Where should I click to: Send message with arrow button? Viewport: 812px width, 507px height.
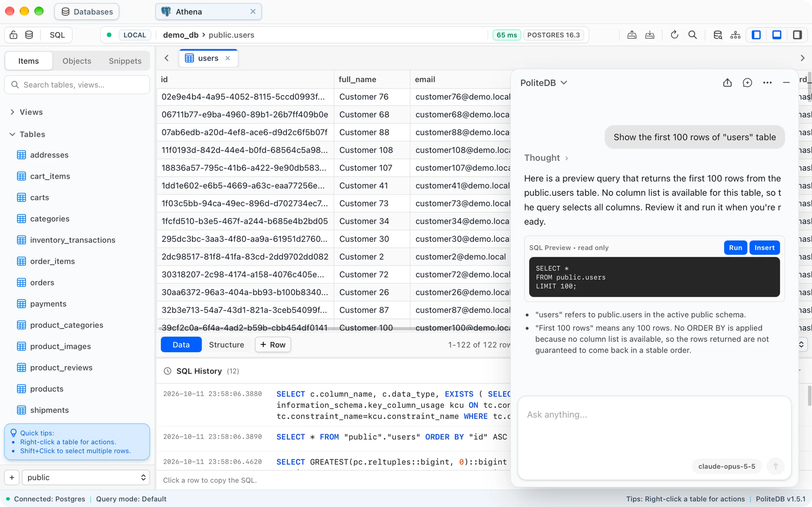[775, 466]
